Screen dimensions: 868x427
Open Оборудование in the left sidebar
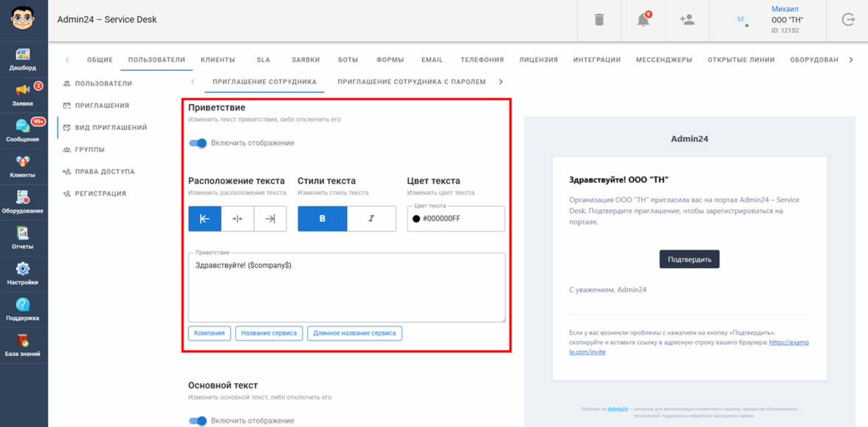(23, 202)
